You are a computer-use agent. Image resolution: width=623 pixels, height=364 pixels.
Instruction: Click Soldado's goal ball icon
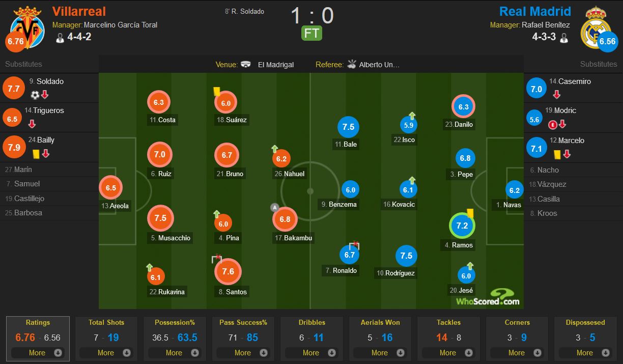[35, 95]
